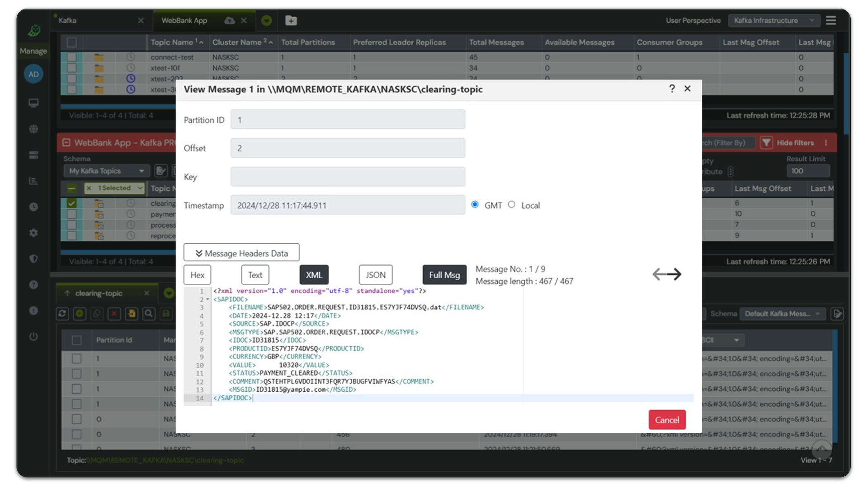Open the globe icon in left sidebar

pos(33,129)
